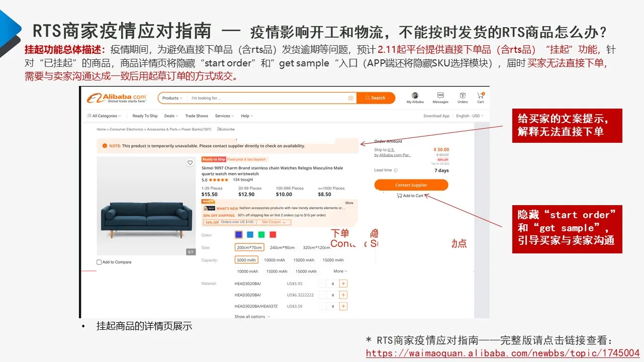The height and width of the screenshot is (362, 644).
Task: Open the Products search category dropdown
Action: (172, 98)
